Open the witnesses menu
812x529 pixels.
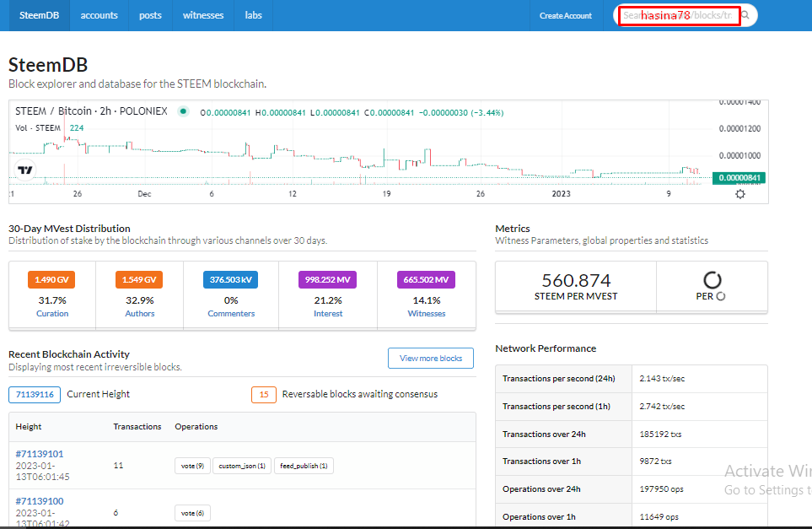[x=203, y=15]
